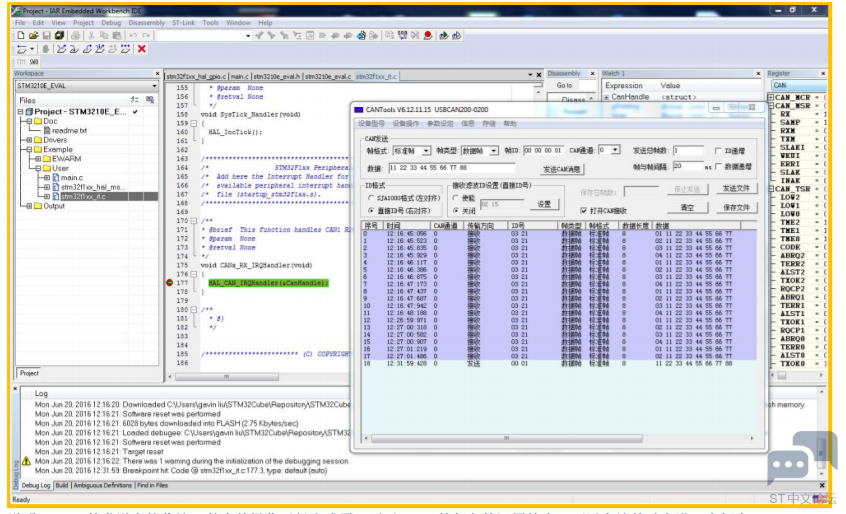
Task: Click the 发送文件 button
Action: (x=736, y=188)
